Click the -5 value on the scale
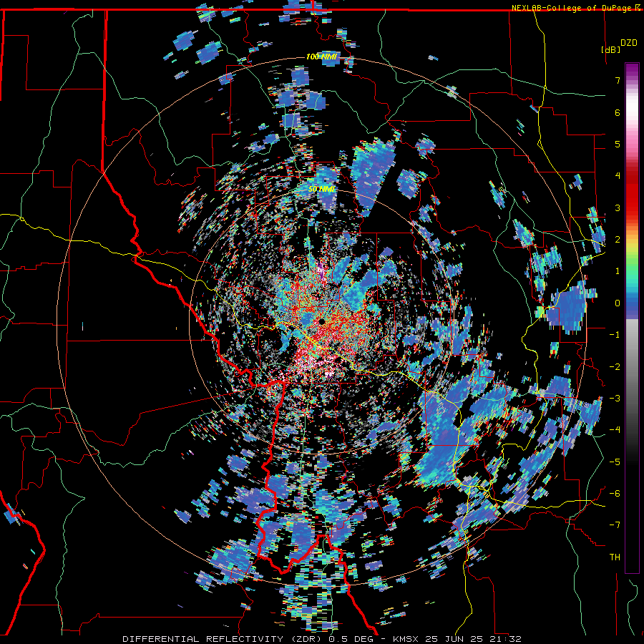This screenshot has width=644, height=644. pos(615,462)
